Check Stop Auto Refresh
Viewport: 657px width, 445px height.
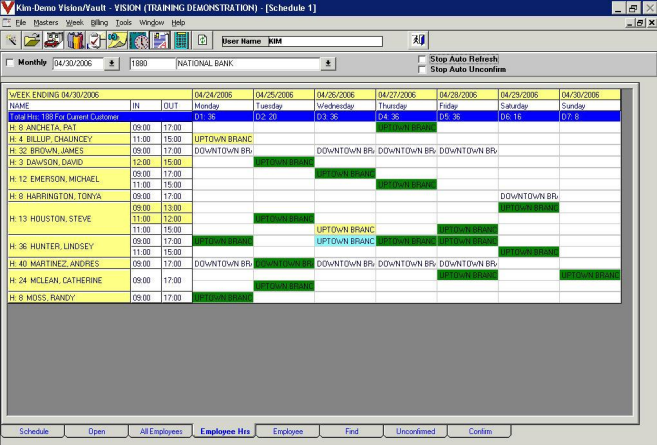pos(422,60)
